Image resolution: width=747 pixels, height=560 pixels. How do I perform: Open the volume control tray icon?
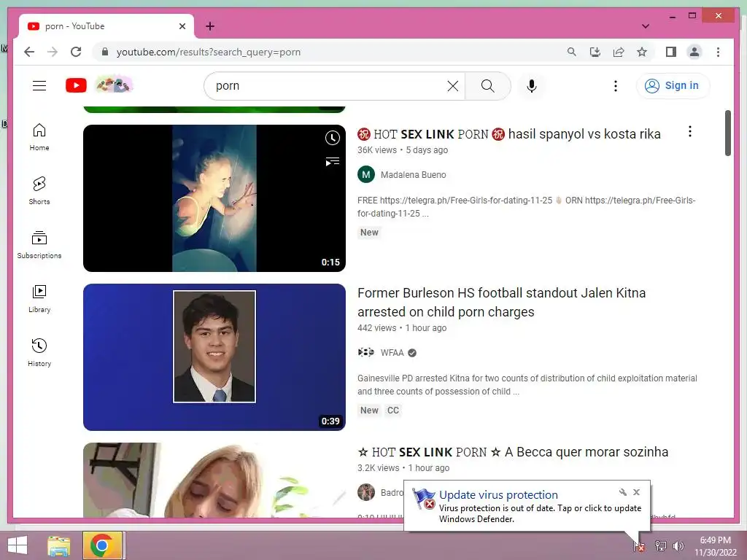pos(678,546)
